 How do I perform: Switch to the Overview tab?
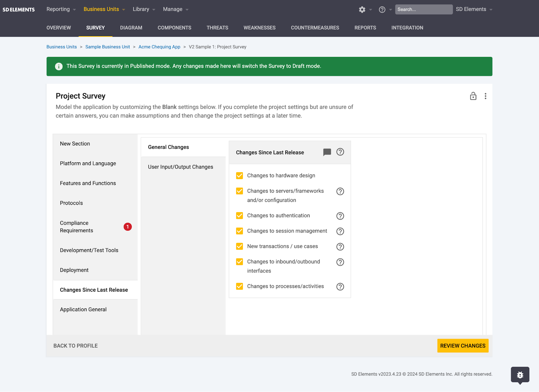[x=59, y=28]
